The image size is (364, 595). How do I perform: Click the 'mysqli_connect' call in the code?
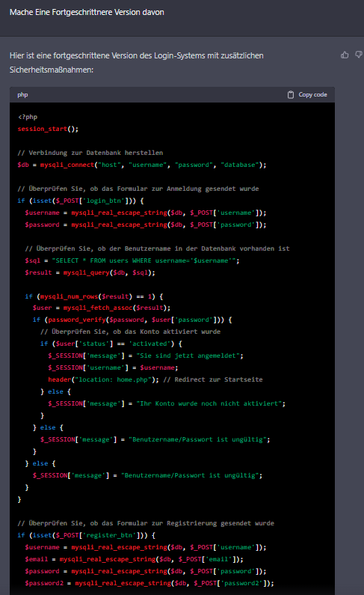(x=67, y=165)
